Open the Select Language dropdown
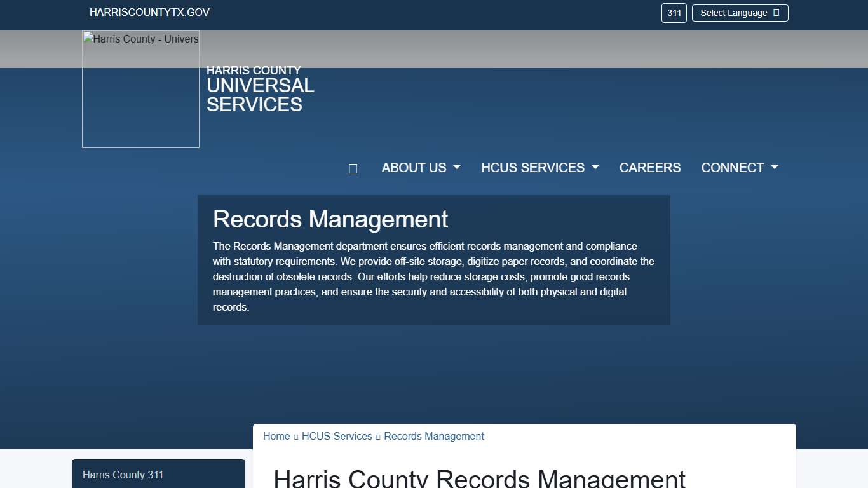 [x=740, y=13]
